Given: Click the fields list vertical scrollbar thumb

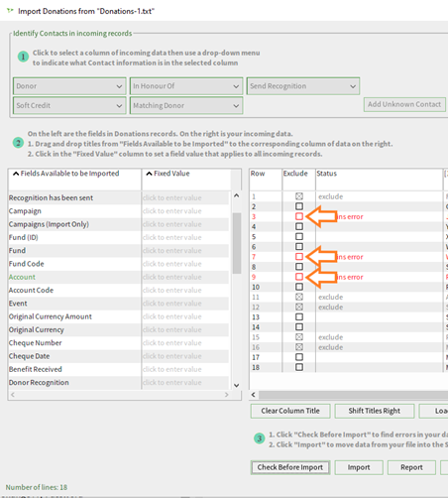Looking at the screenshot, I should click(x=237, y=243).
